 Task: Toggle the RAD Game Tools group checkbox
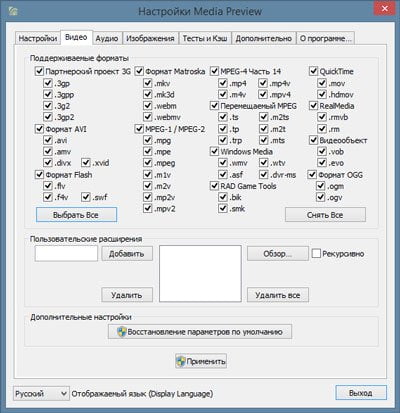click(214, 186)
